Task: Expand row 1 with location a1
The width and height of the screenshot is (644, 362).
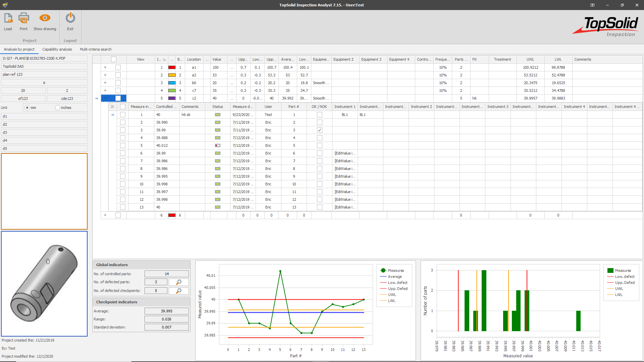Action: pyautogui.click(x=105, y=67)
